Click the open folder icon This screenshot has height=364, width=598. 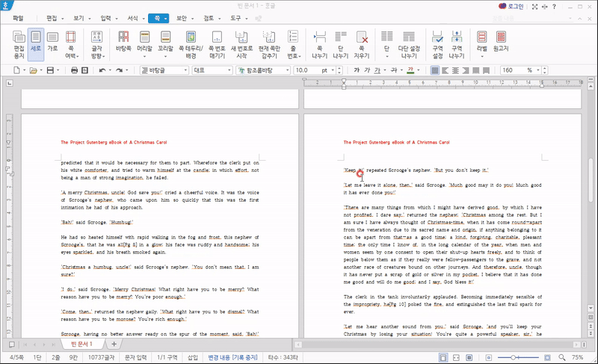click(x=34, y=70)
